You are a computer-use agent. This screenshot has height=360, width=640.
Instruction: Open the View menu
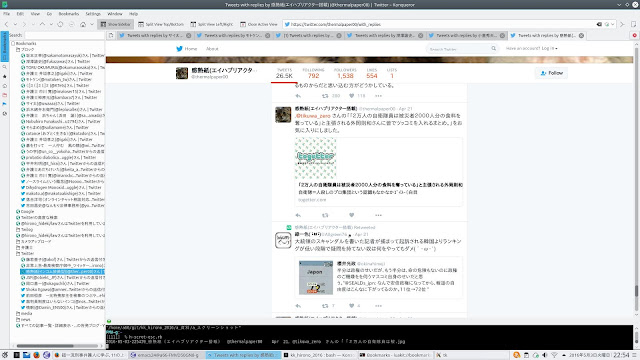35,14
